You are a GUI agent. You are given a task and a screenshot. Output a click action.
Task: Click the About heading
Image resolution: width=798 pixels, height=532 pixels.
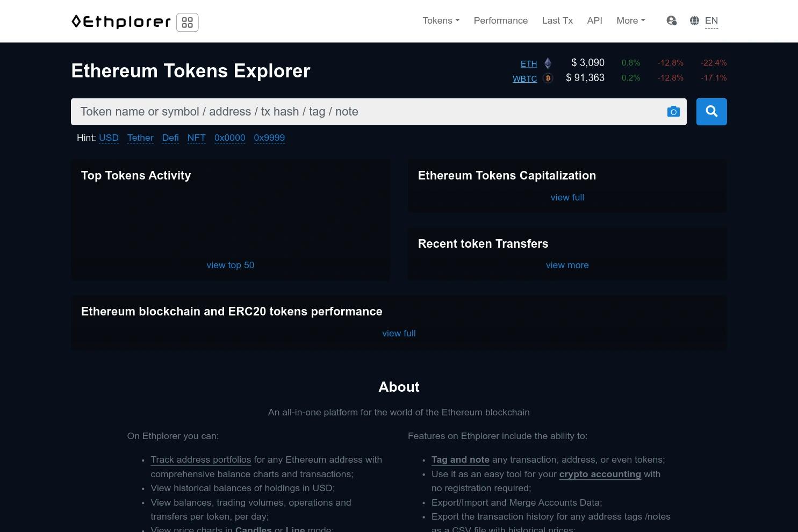pyautogui.click(x=399, y=387)
